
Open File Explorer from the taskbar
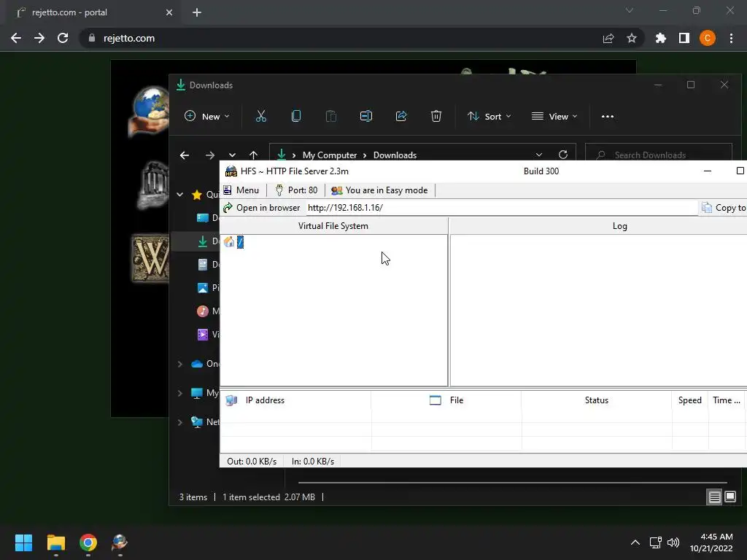pos(55,542)
